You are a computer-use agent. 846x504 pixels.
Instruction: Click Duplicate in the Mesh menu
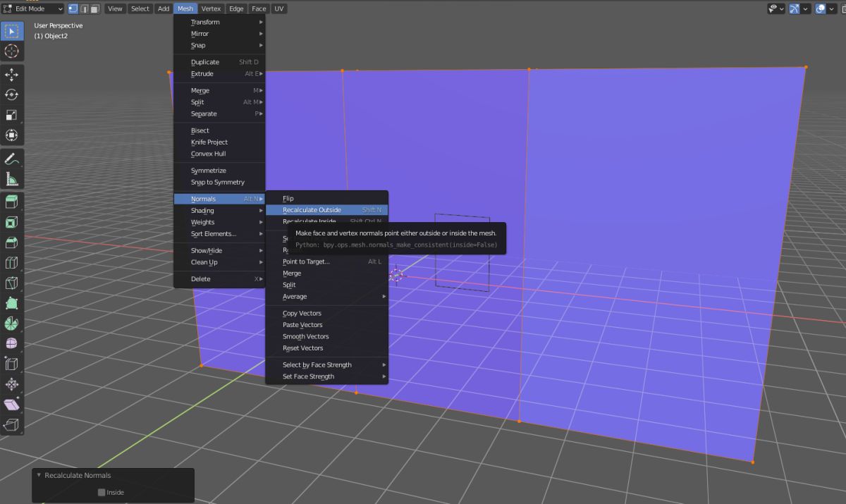pos(219,62)
